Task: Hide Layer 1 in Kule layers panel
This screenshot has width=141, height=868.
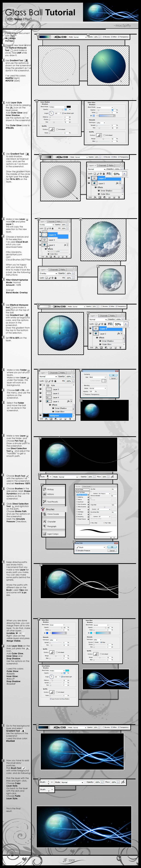Action: (x=41, y=401)
